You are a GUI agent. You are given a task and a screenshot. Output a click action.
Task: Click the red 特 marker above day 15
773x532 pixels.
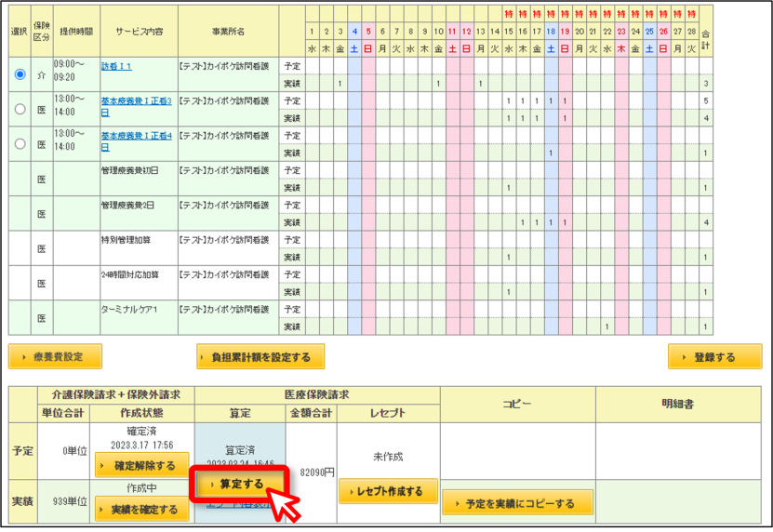pos(509,14)
